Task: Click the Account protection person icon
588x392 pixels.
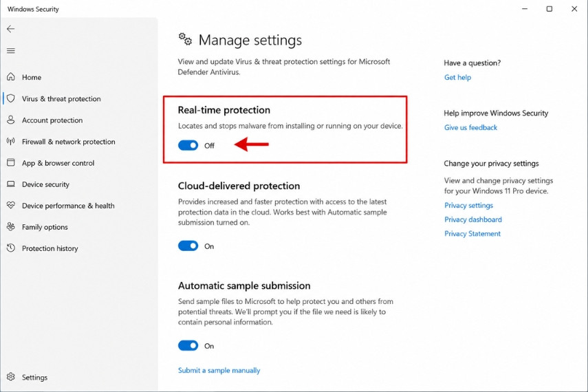Action: 11,120
